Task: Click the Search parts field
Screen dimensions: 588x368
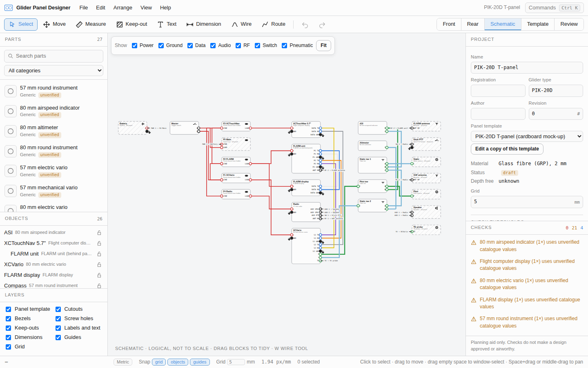Action: coord(53,56)
